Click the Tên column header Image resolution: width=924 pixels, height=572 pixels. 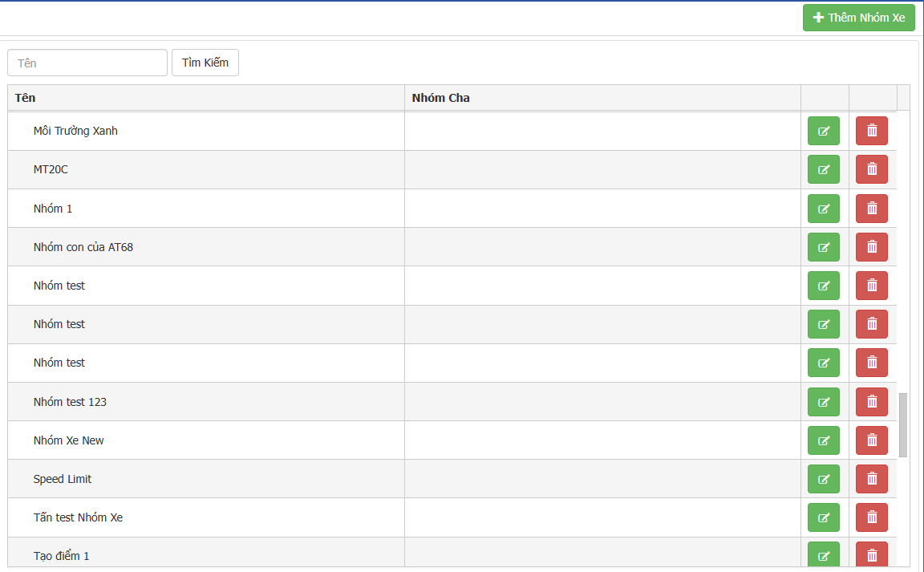click(x=25, y=98)
